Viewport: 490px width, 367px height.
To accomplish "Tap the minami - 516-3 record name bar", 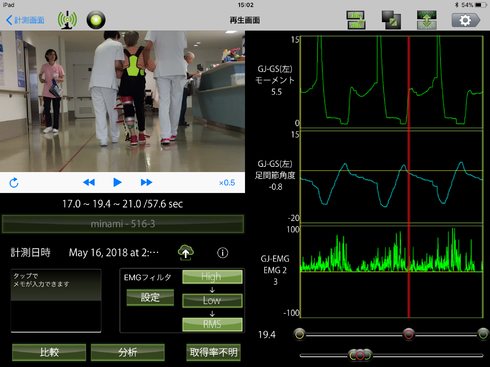I will tap(123, 224).
